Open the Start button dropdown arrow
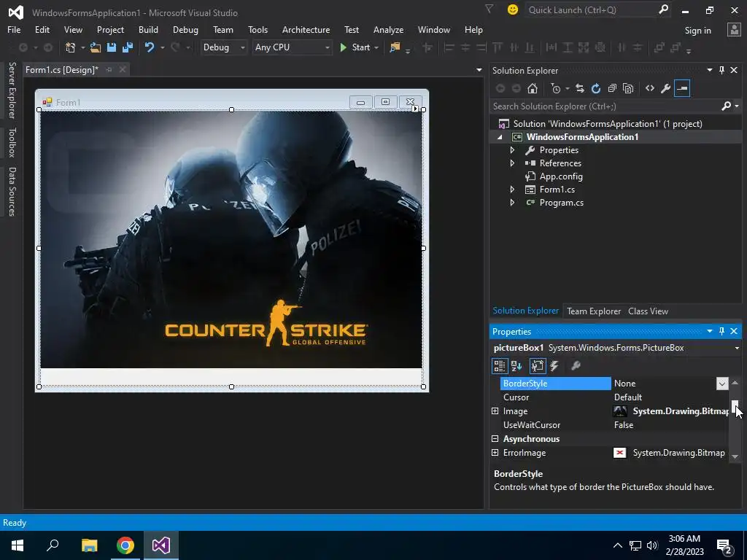Image resolution: width=747 pixels, height=560 pixels. click(376, 47)
